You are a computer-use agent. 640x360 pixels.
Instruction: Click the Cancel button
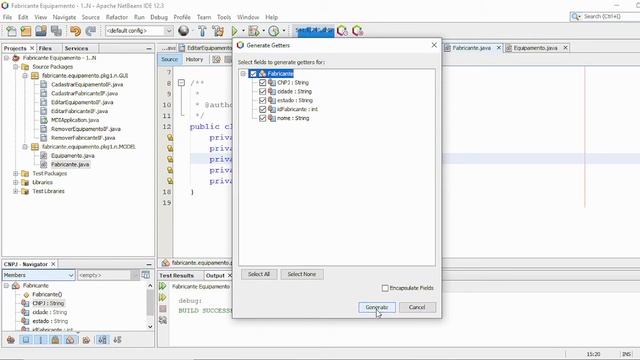point(417,307)
